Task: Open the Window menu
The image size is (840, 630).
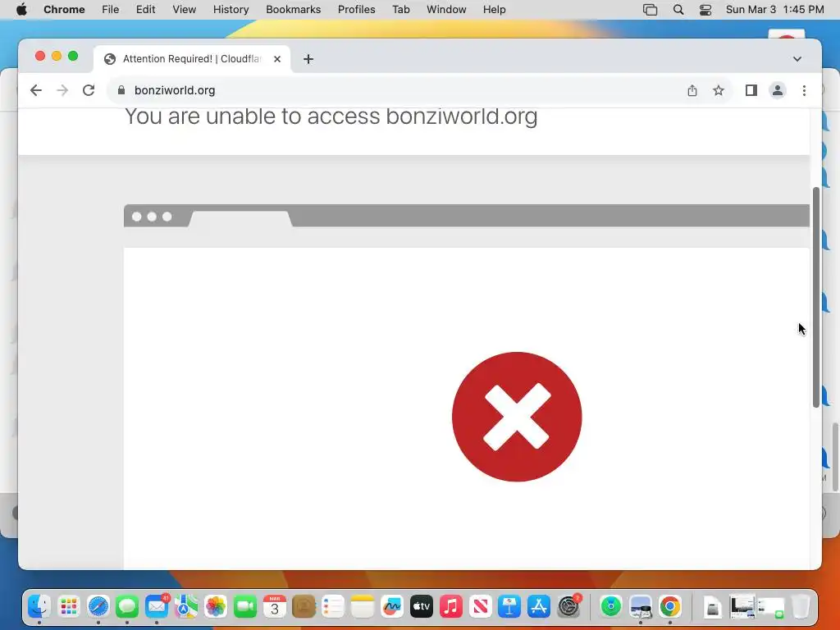Action: pyautogui.click(x=446, y=10)
